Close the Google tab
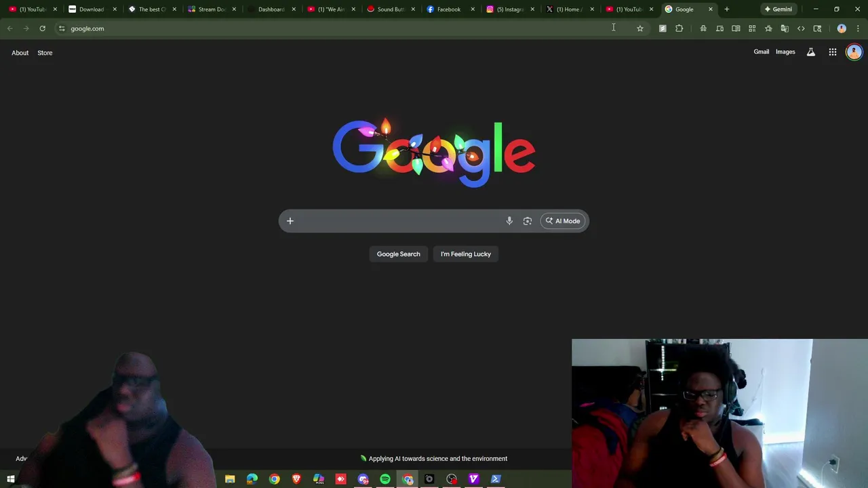868x488 pixels. (x=711, y=9)
